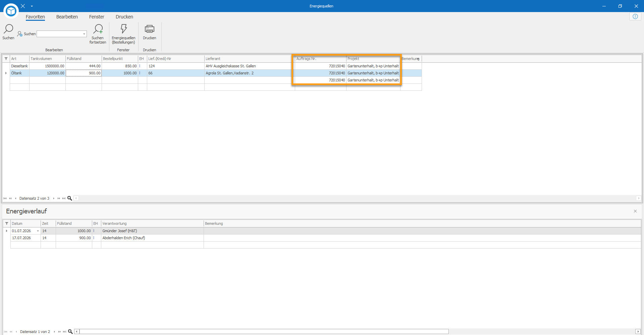The image size is (644, 335).
Task: Sort by Auftrags Nr. column header
Action: click(321, 59)
